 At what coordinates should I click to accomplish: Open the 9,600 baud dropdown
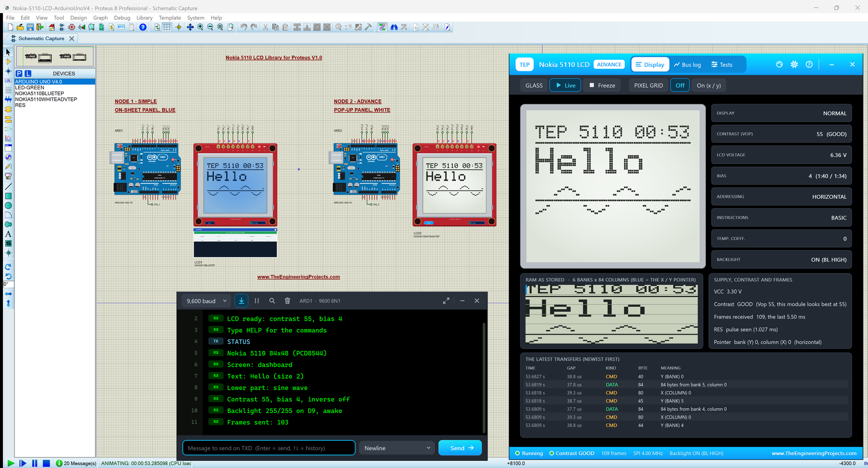pyautogui.click(x=206, y=301)
